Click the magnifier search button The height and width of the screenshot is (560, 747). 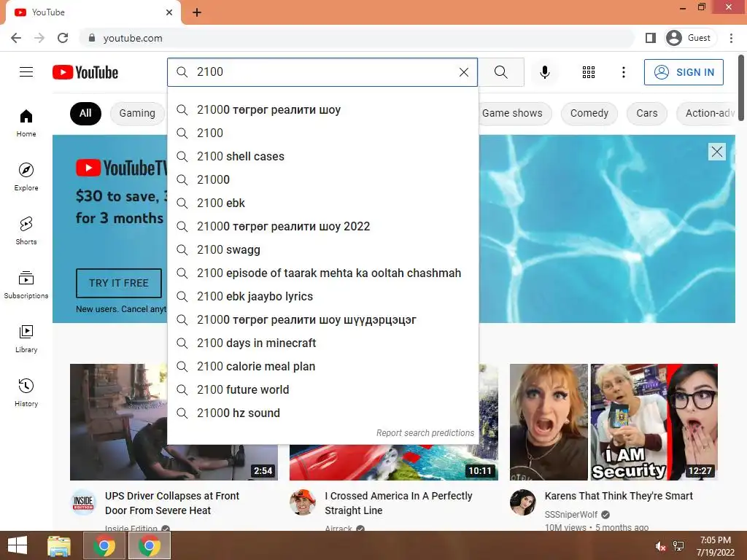point(500,72)
